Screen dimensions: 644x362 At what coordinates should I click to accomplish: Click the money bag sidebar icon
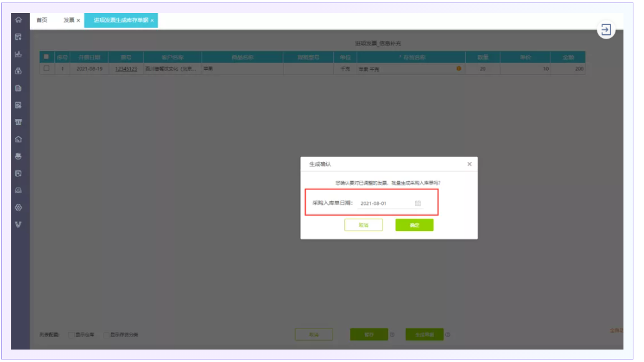19,71
